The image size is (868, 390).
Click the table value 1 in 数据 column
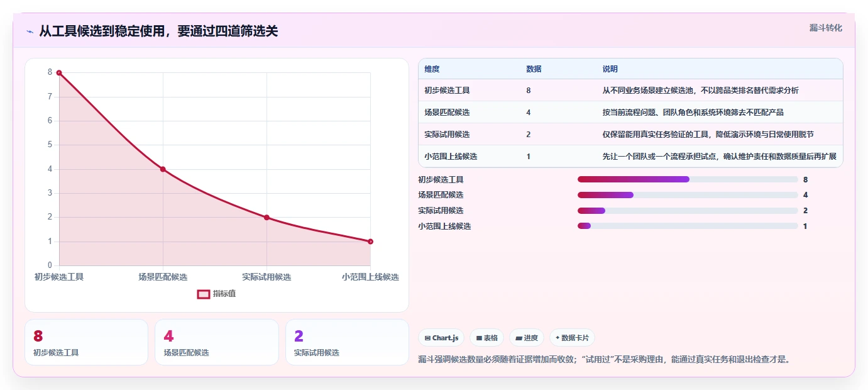coord(529,157)
